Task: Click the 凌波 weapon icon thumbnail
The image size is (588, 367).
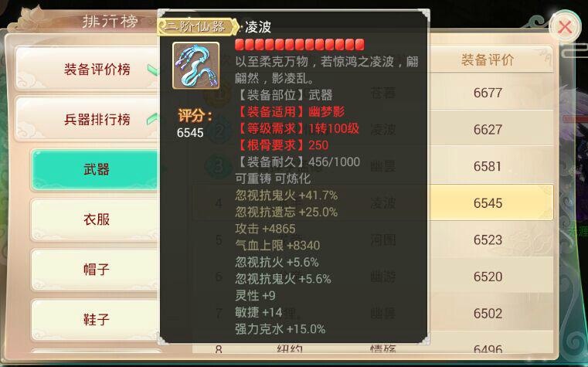Action: (x=195, y=66)
